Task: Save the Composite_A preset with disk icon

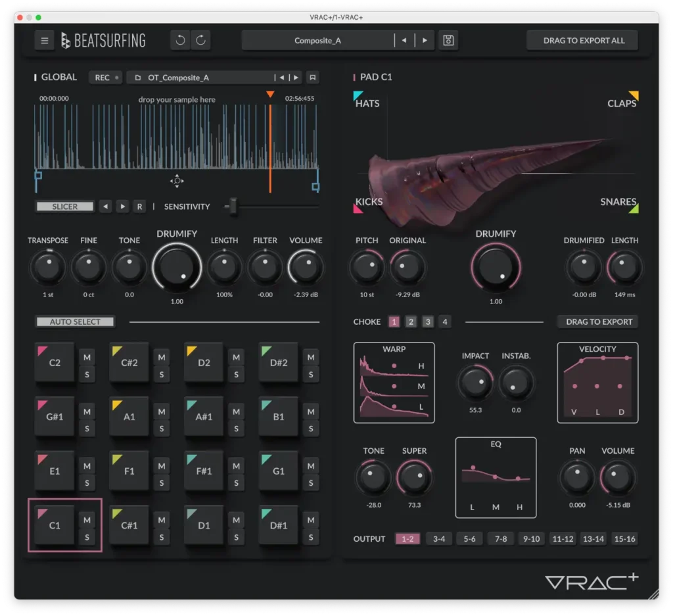Action: pyautogui.click(x=448, y=40)
